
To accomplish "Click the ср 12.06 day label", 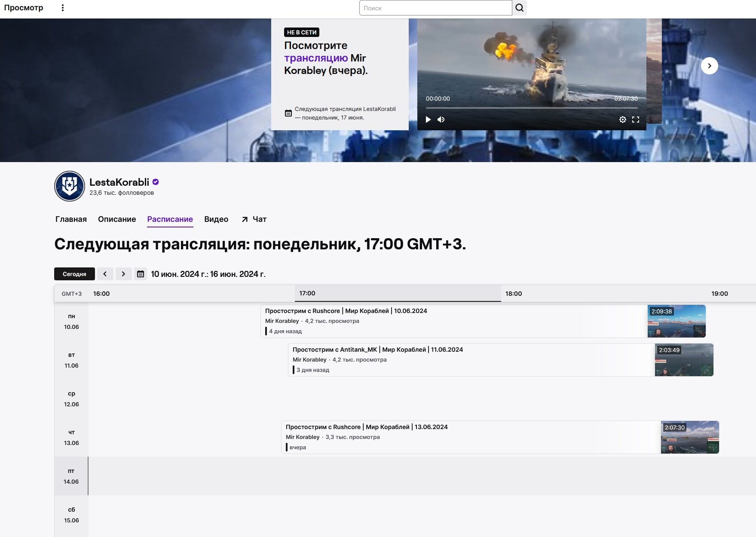I will 71,399.
